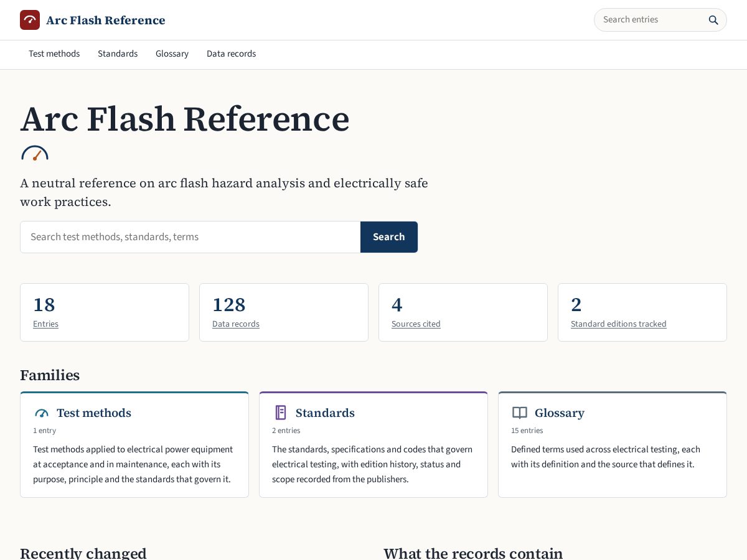Focus the 'Search test methods, standards, terms' field
Screen dimensions: 747x560
[190, 237]
